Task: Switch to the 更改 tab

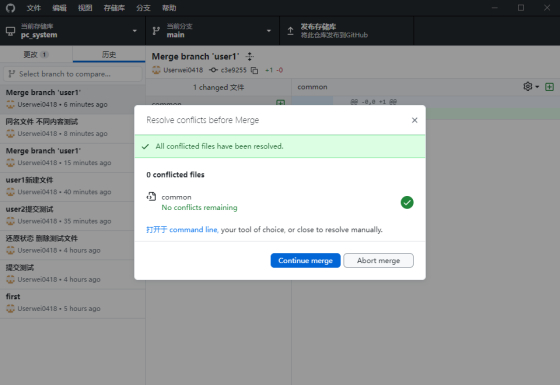Action: [x=36, y=54]
